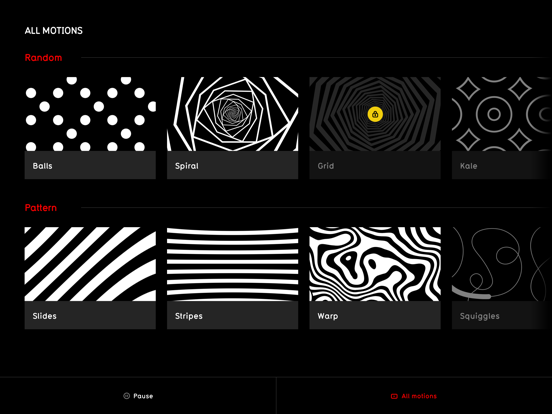The height and width of the screenshot is (414, 552).
Task: Click the yellow lock icon on Grid
Action: pos(375,114)
